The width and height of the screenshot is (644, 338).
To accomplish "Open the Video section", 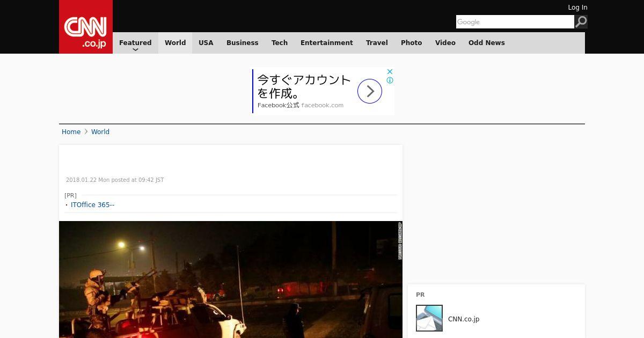I will [x=445, y=43].
